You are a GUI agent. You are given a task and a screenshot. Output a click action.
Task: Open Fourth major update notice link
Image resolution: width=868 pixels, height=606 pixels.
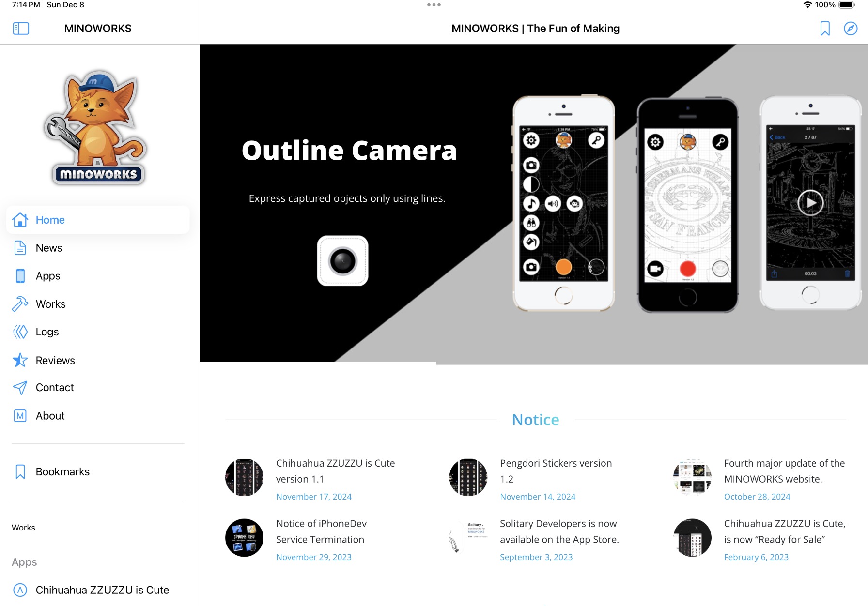coord(784,471)
